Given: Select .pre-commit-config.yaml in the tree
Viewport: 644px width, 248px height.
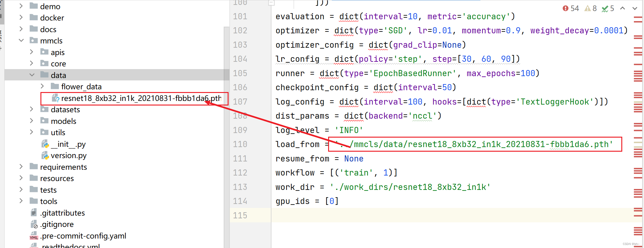Looking at the screenshot, I should [x=83, y=236].
